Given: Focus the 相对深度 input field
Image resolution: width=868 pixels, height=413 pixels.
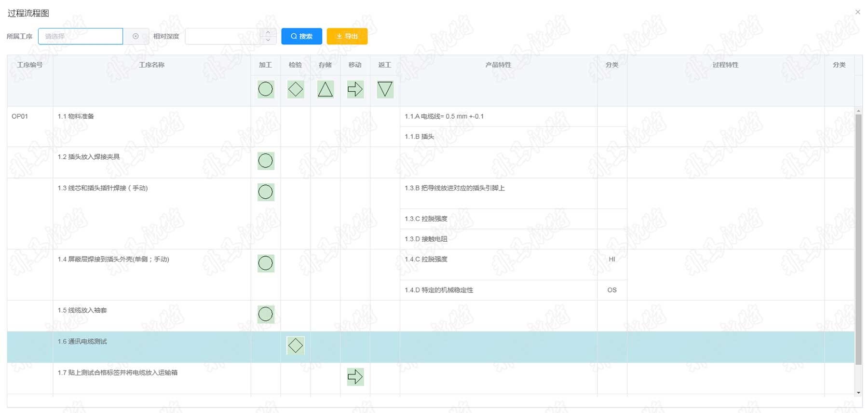Looking at the screenshot, I should point(222,36).
